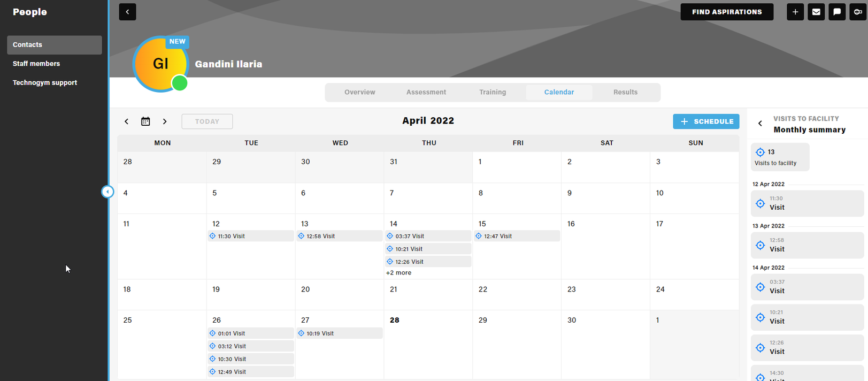Click the 13 Visits to facility summary card

pyautogui.click(x=780, y=157)
